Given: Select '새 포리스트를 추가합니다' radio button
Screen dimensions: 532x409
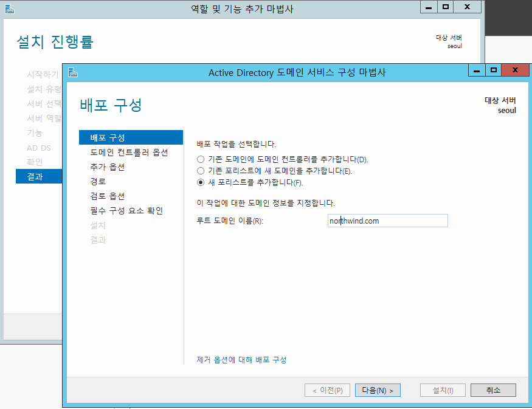Looking at the screenshot, I should pyautogui.click(x=201, y=182).
